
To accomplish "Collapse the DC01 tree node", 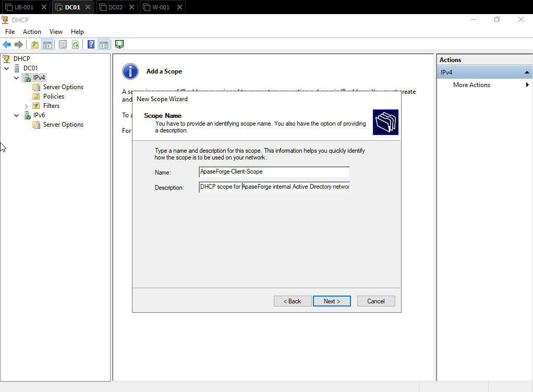I will [x=6, y=68].
